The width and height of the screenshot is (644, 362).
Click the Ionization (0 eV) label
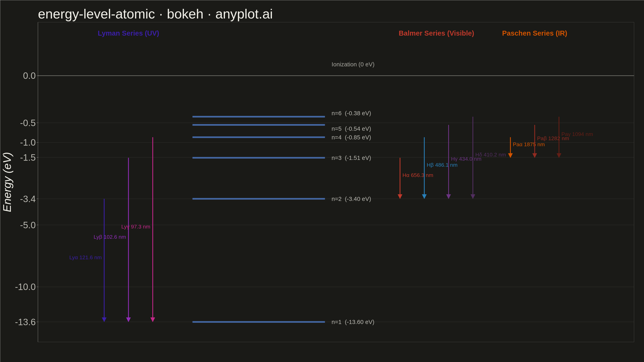[x=353, y=64]
